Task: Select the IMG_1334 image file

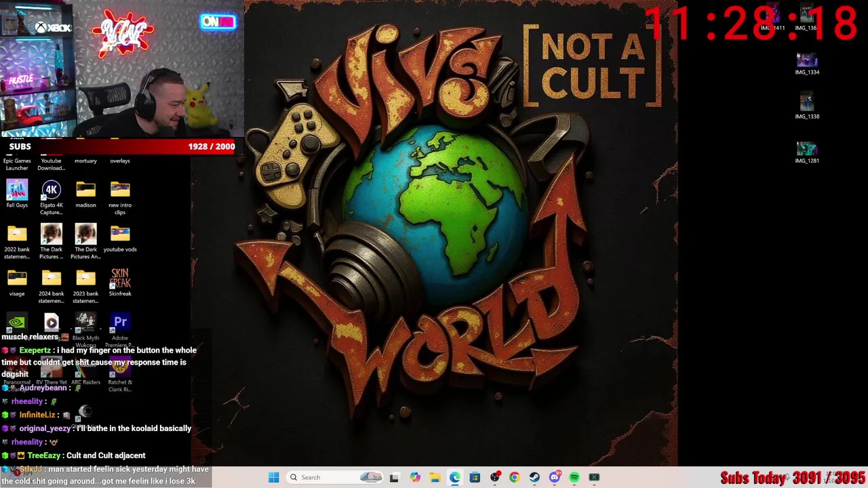Action: 807,64
